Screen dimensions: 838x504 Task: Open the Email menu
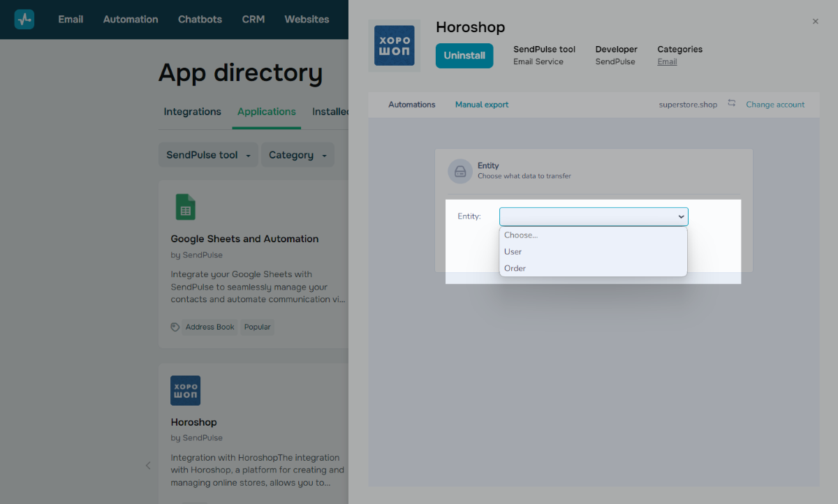(x=71, y=20)
